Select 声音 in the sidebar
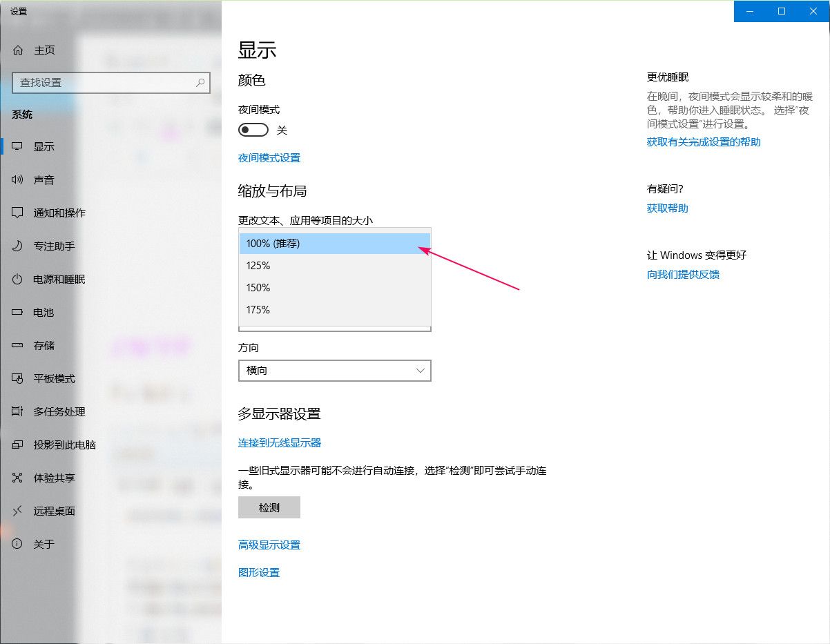 (110, 180)
